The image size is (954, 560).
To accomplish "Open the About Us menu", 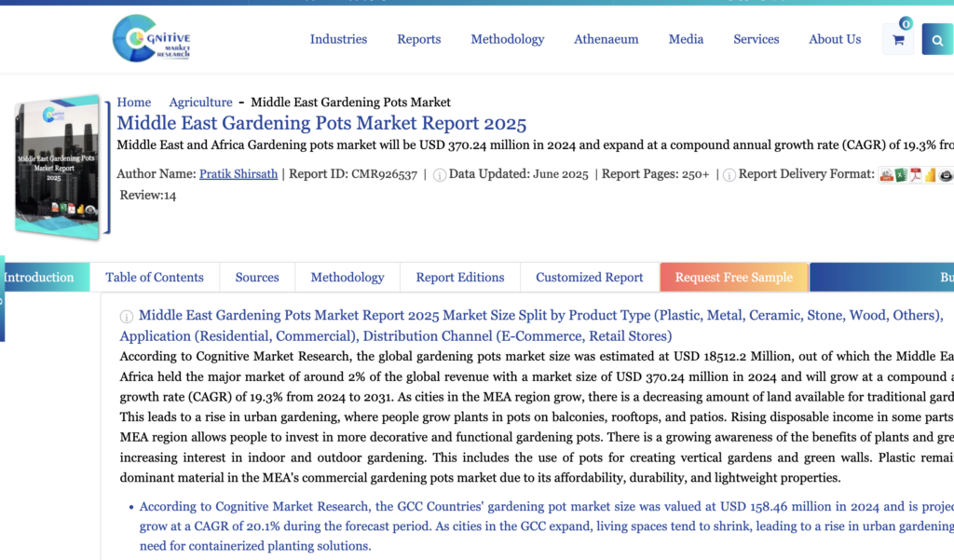I will 835,39.
